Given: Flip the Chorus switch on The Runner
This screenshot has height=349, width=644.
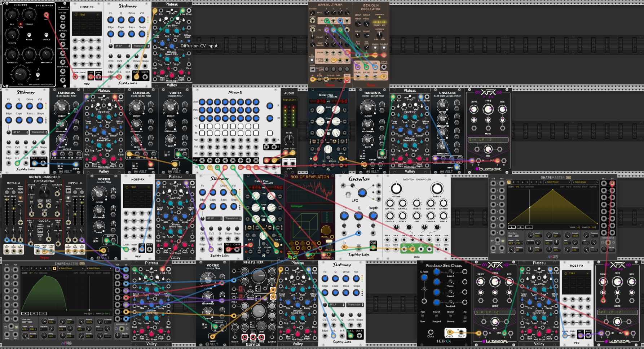Looking at the screenshot, I should click(47, 35).
